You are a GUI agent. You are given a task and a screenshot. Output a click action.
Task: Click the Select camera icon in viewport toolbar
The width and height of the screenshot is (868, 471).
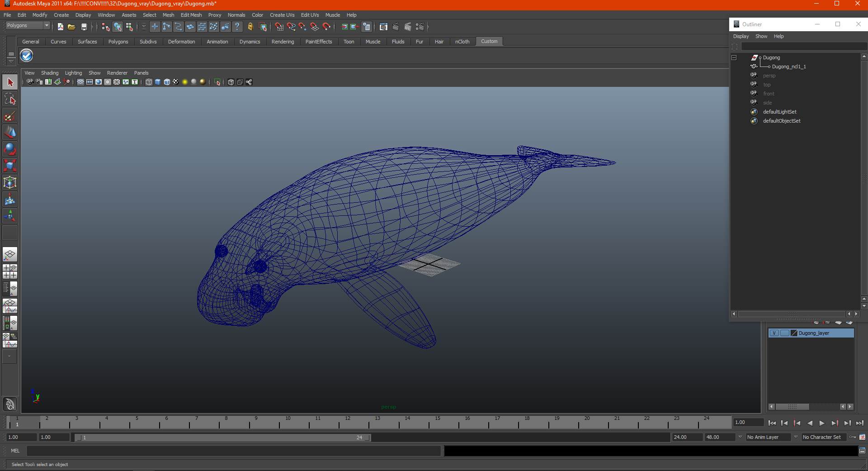coord(30,82)
